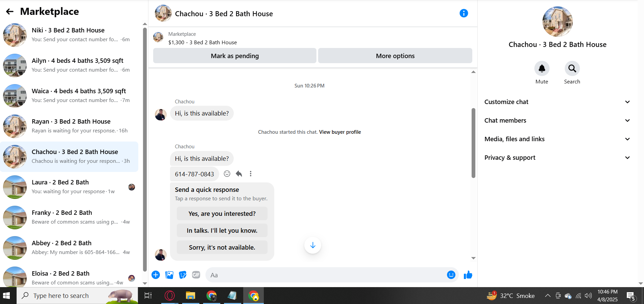Open conversation info with the blue info icon
Screen dimensions: 644x304
coord(464,13)
